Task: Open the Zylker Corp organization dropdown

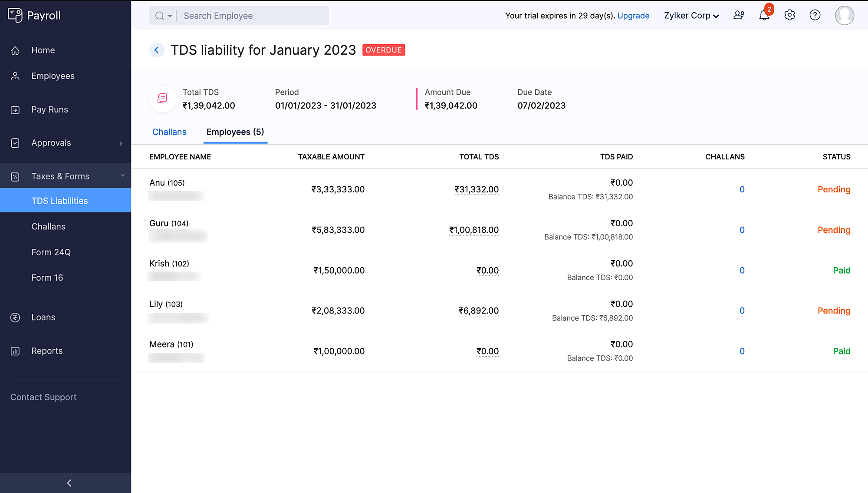Action: [691, 16]
